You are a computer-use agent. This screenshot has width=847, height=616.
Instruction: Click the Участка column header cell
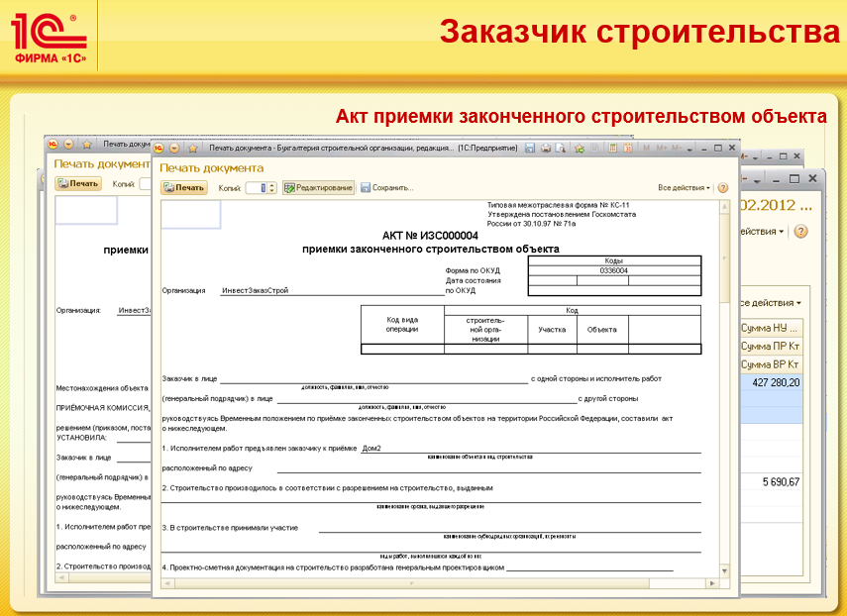(x=552, y=330)
